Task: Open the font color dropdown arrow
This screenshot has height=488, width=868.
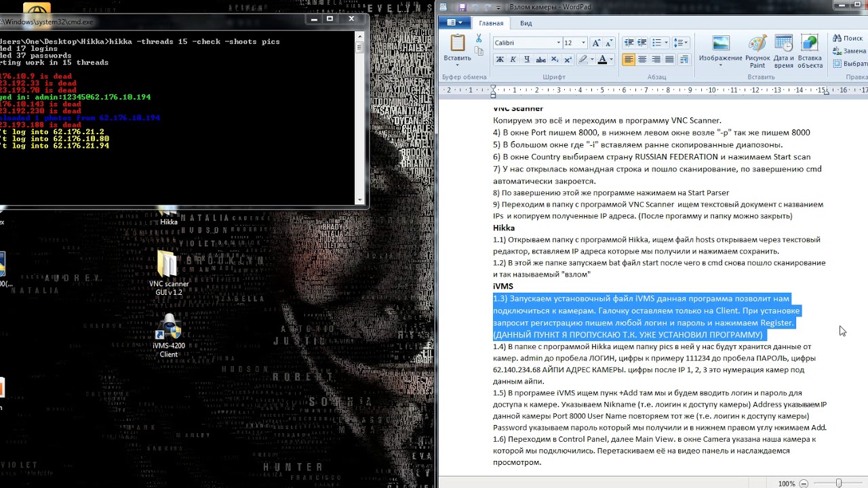Action: (612, 60)
